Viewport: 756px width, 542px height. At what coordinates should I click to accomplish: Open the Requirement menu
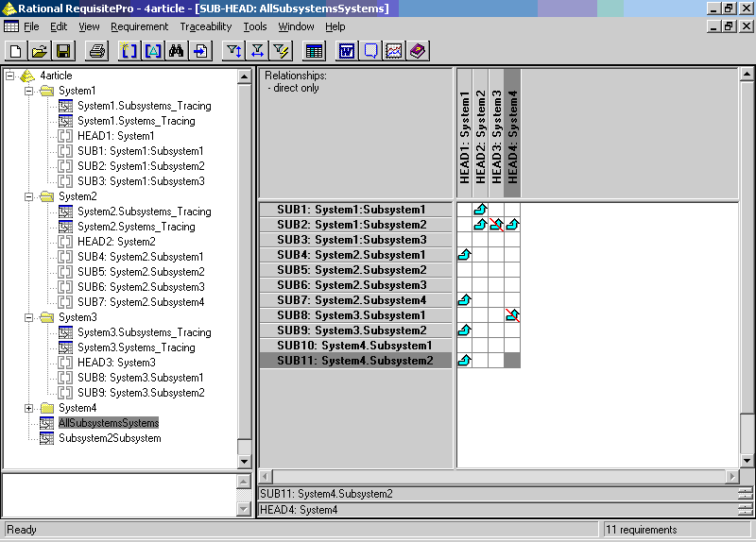[140, 27]
